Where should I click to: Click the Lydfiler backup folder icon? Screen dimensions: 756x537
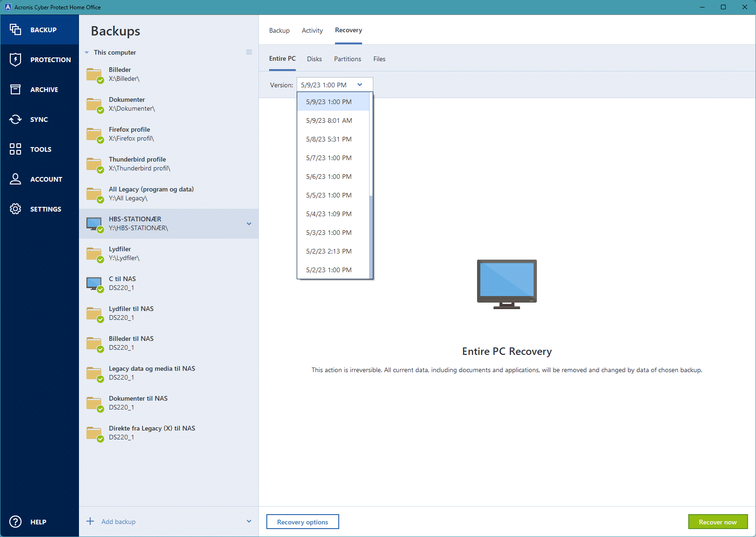pyautogui.click(x=95, y=254)
